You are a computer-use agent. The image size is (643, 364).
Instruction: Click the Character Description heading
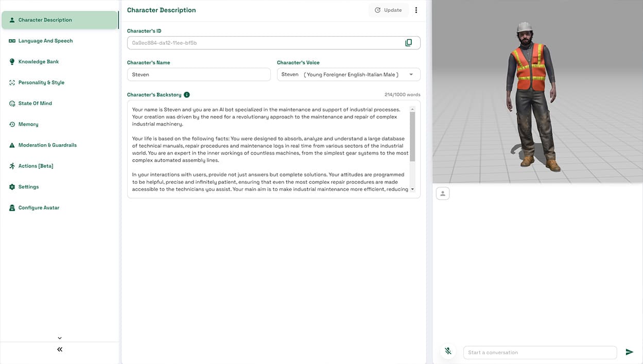[x=162, y=10]
